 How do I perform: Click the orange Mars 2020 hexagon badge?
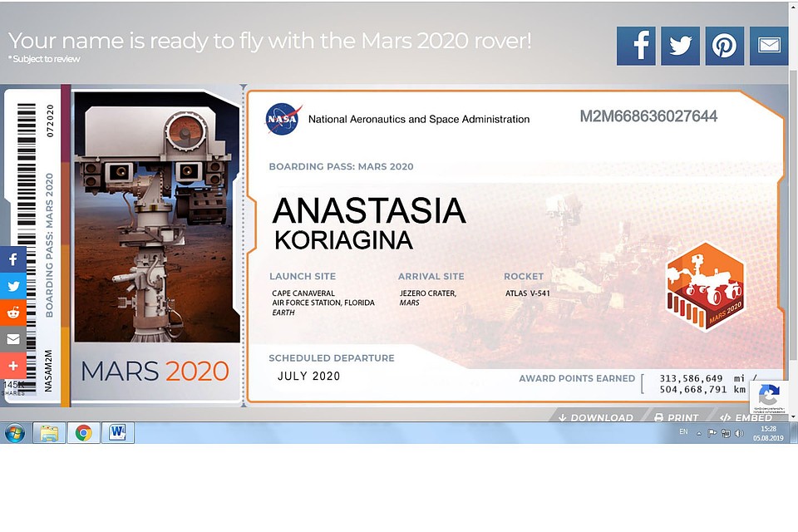click(706, 287)
